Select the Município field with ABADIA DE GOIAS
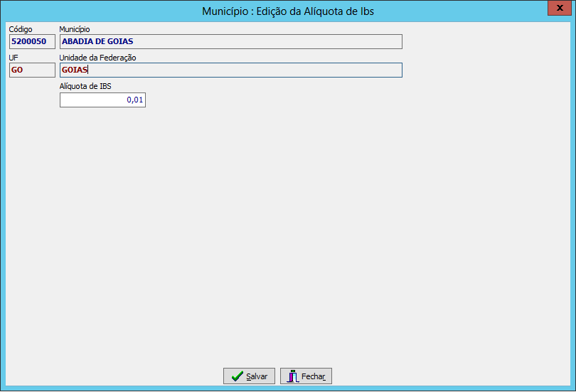Image resolution: width=576 pixels, height=392 pixels. tap(230, 41)
